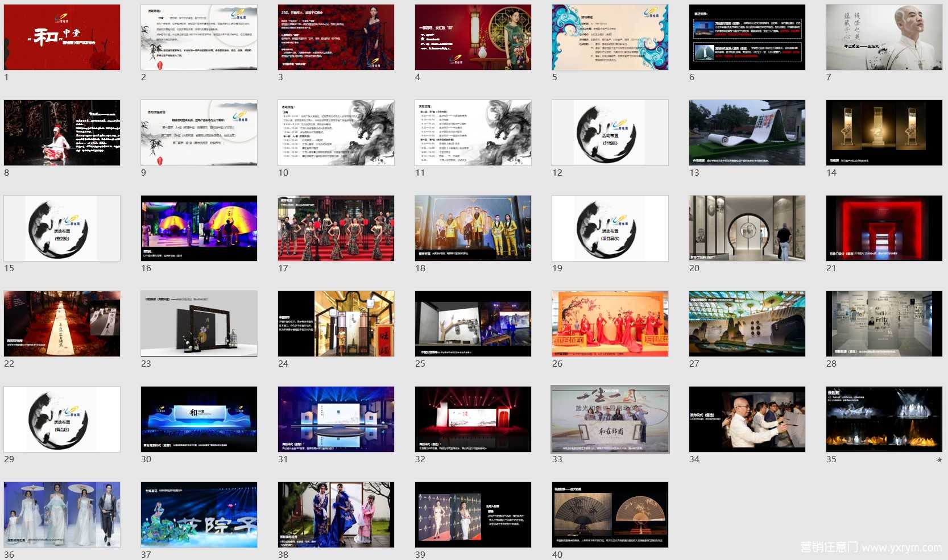The width and height of the screenshot is (948, 560).
Task: Select slide 6 black slide with two text boxes
Action: [747, 38]
